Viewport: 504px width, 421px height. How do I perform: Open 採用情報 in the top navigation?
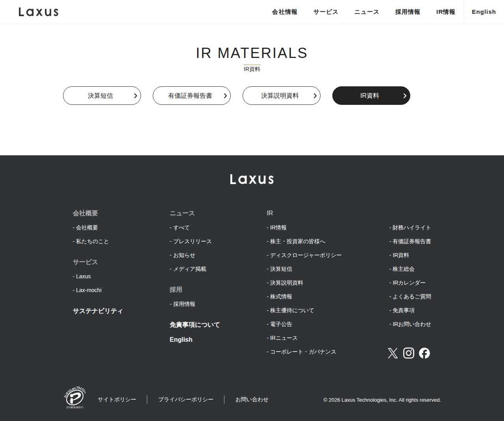(x=408, y=12)
